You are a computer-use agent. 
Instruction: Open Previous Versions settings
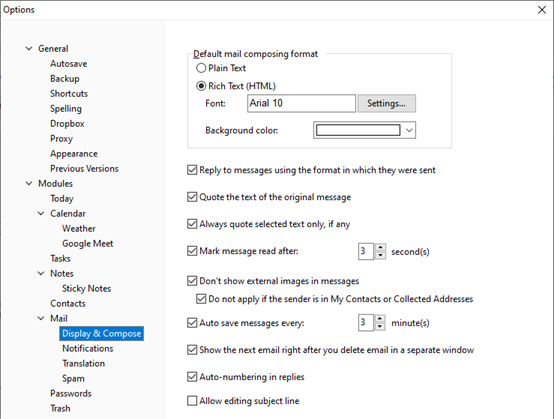click(84, 169)
